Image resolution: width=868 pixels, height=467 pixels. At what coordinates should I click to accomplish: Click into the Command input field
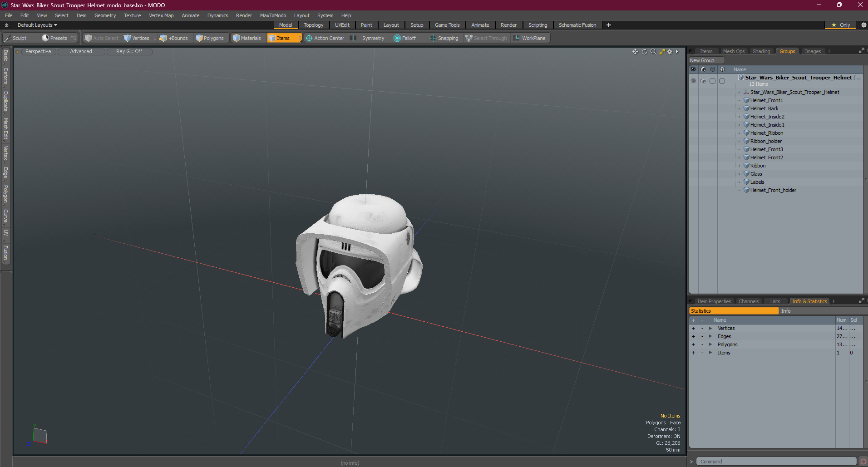pos(776,462)
